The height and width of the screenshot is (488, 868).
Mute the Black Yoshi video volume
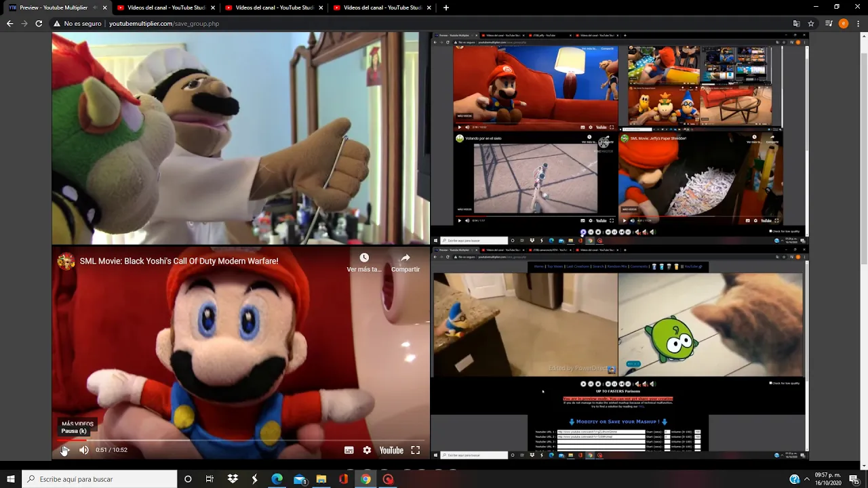click(x=84, y=450)
